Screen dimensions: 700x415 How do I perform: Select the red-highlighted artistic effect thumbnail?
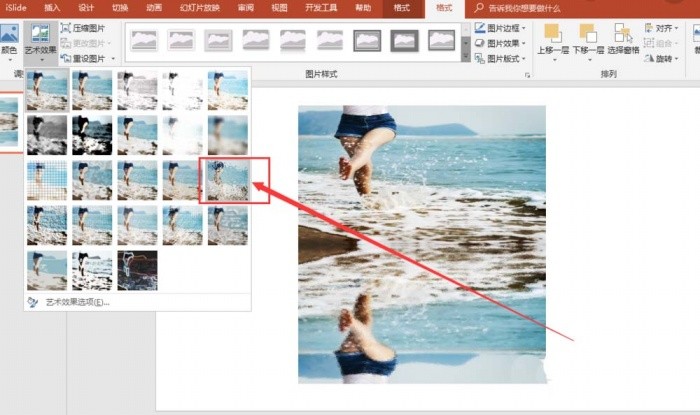click(x=228, y=180)
